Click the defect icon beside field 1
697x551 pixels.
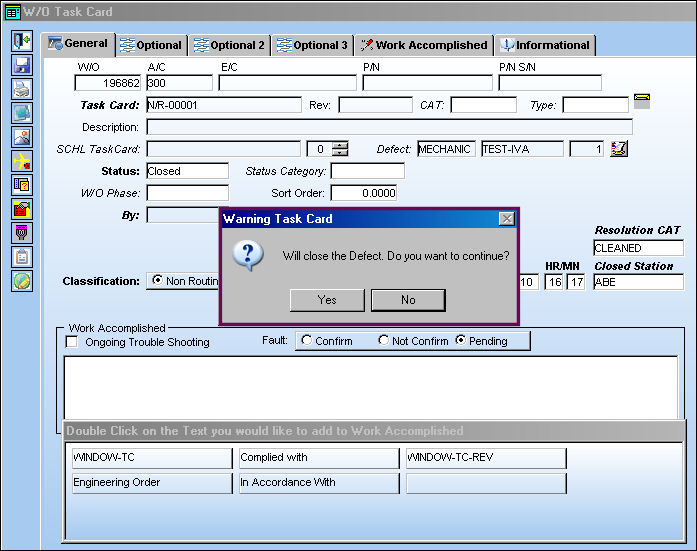click(x=619, y=149)
